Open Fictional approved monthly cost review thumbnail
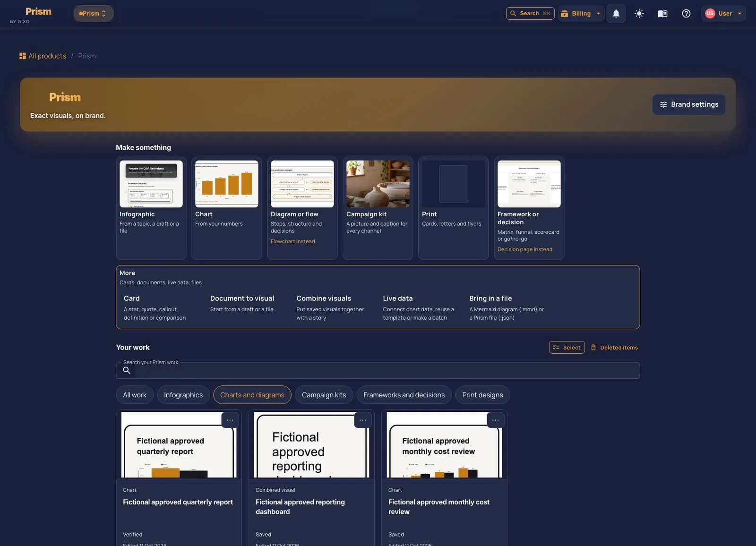 tap(444, 445)
